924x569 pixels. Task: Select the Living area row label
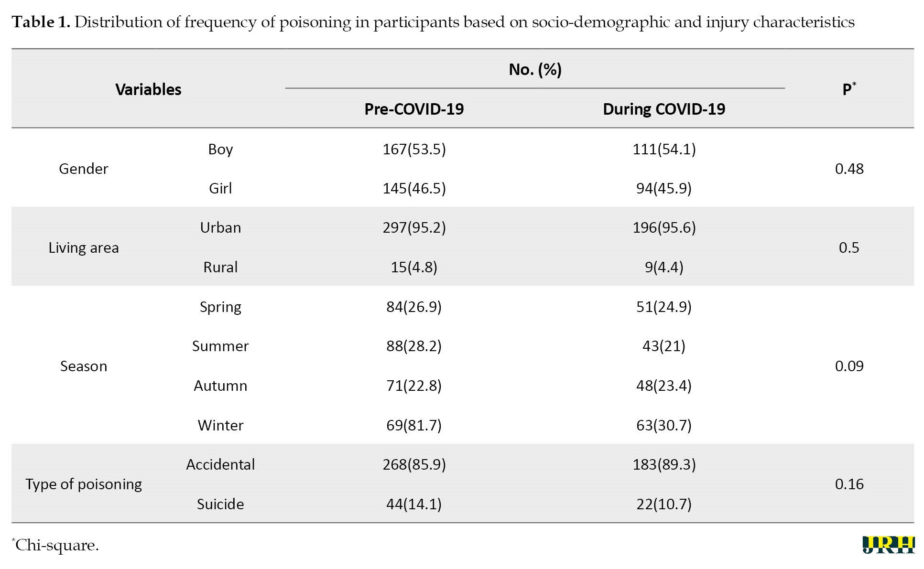(84, 247)
